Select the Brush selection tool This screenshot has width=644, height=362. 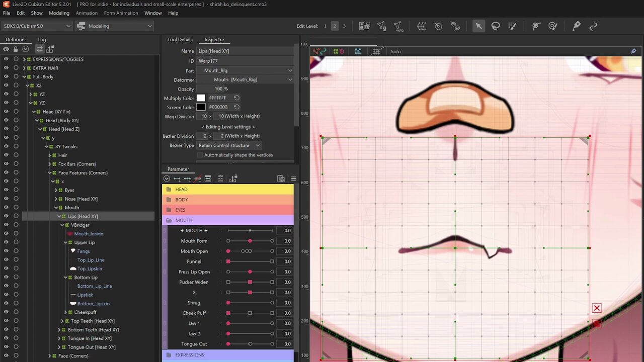point(513,26)
